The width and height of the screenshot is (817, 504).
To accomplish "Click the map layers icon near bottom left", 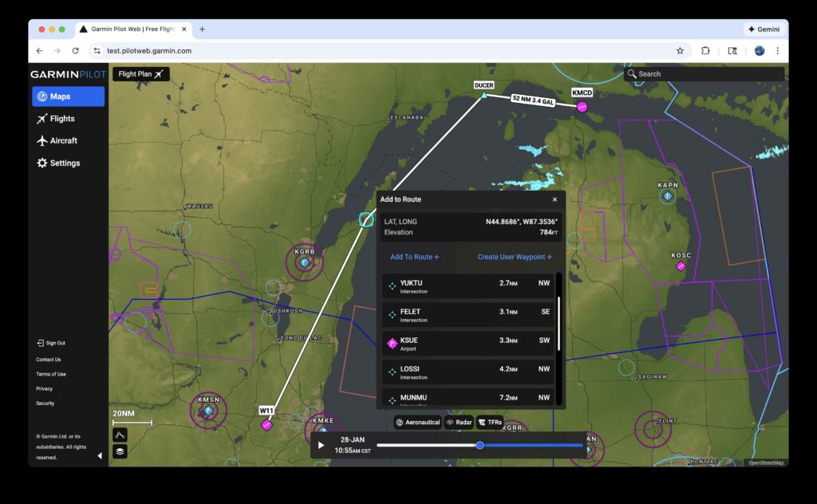I will coord(120,451).
